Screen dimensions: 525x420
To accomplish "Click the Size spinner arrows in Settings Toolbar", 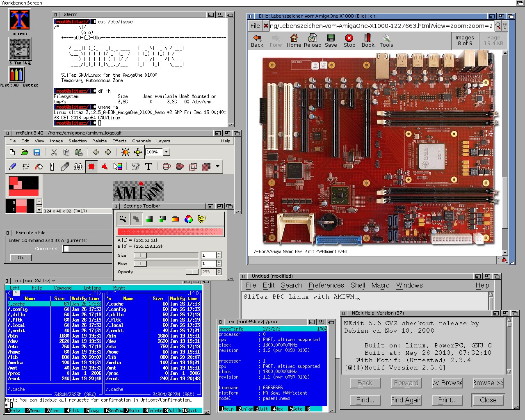I will 219,255.
